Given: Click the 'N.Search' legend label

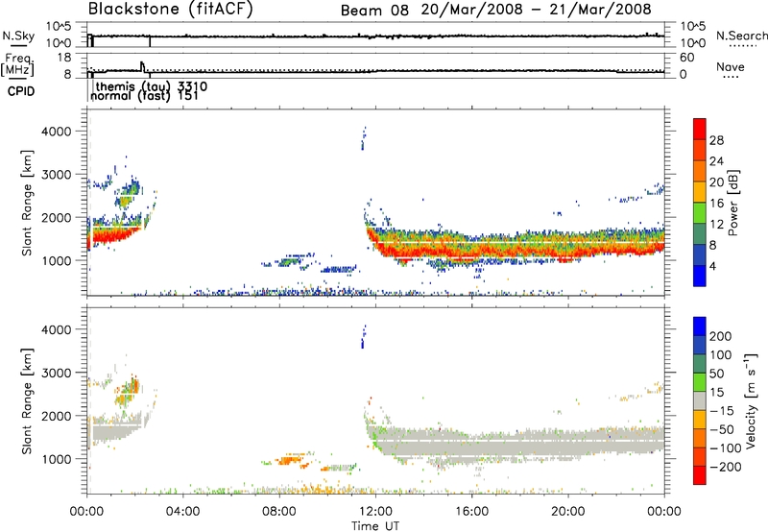Looking at the screenshot, I should pos(742,36).
